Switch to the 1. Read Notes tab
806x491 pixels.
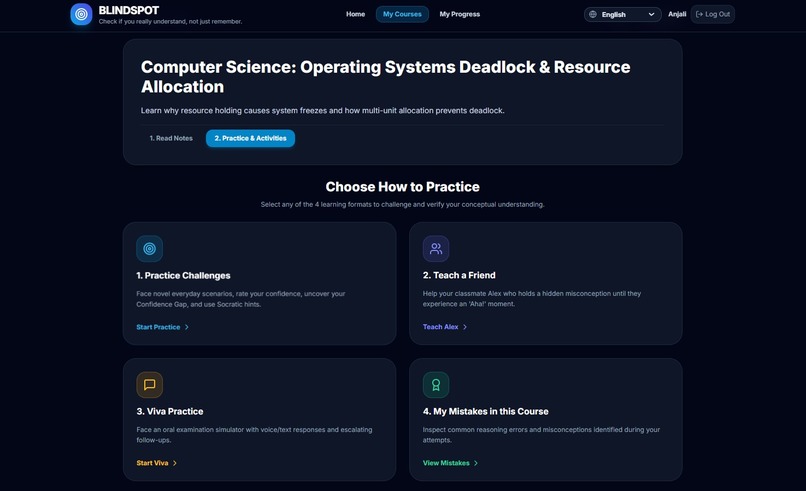(171, 138)
